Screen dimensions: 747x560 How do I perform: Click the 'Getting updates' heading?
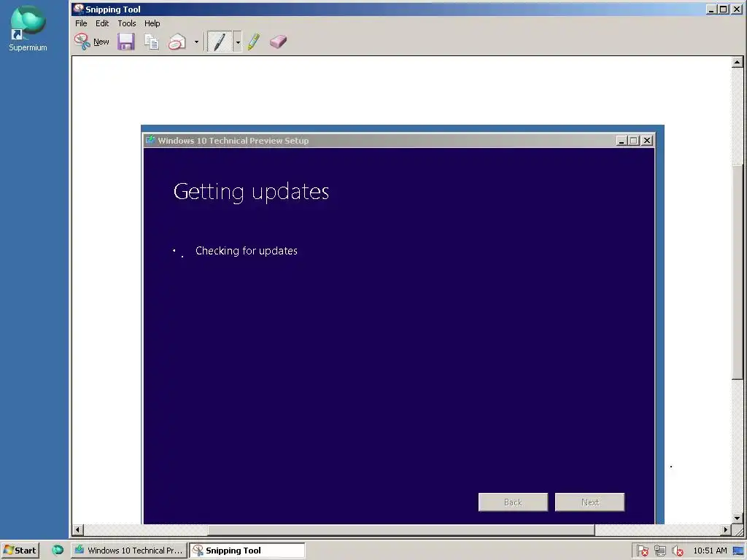tap(251, 192)
